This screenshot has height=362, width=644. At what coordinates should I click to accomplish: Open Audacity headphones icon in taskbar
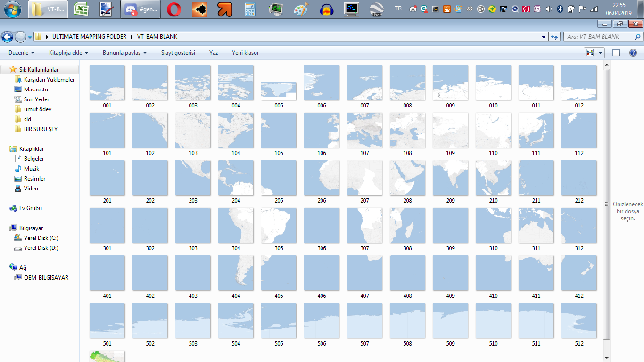(326, 9)
